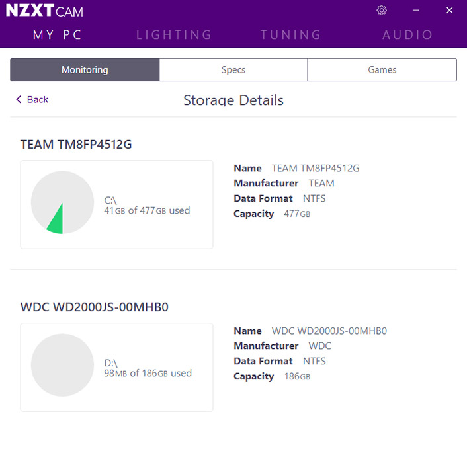Select the MY PC section
The height and width of the screenshot is (476, 467).
[58, 35]
